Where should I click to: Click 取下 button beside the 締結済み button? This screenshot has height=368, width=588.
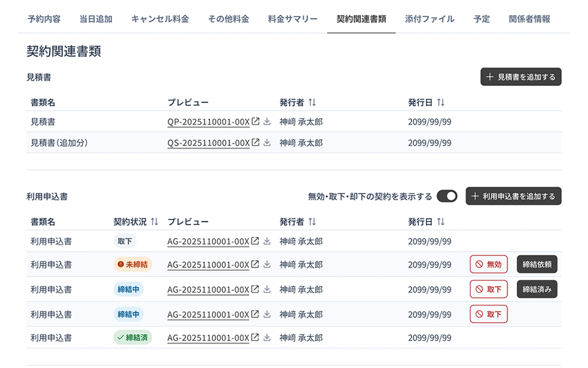[489, 289]
